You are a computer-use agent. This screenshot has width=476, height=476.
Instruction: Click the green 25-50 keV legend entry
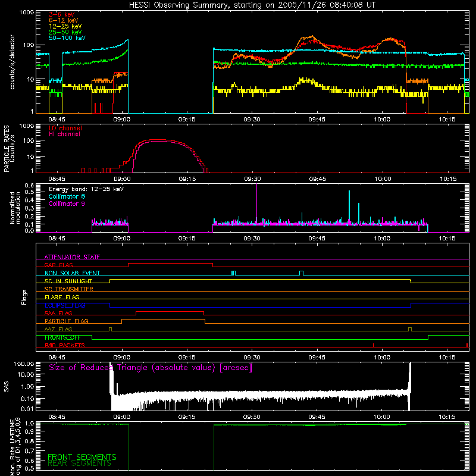(65, 32)
